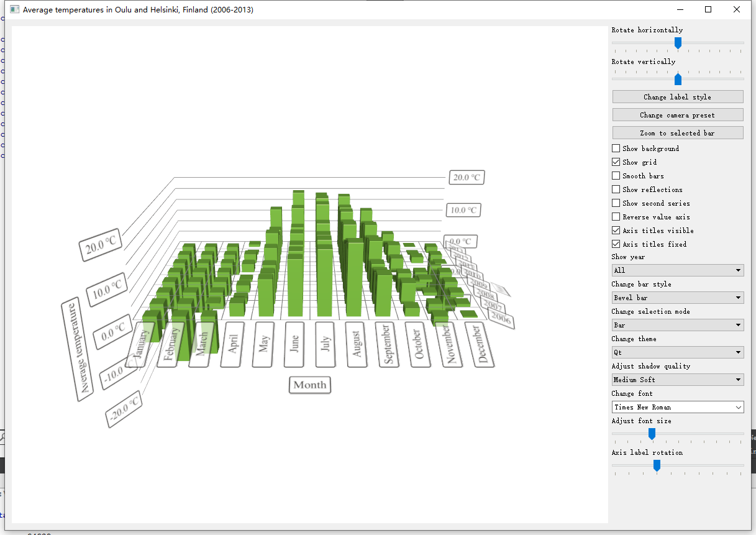This screenshot has height=535, width=756.
Task: Click the April month axis label
Action: point(234,344)
